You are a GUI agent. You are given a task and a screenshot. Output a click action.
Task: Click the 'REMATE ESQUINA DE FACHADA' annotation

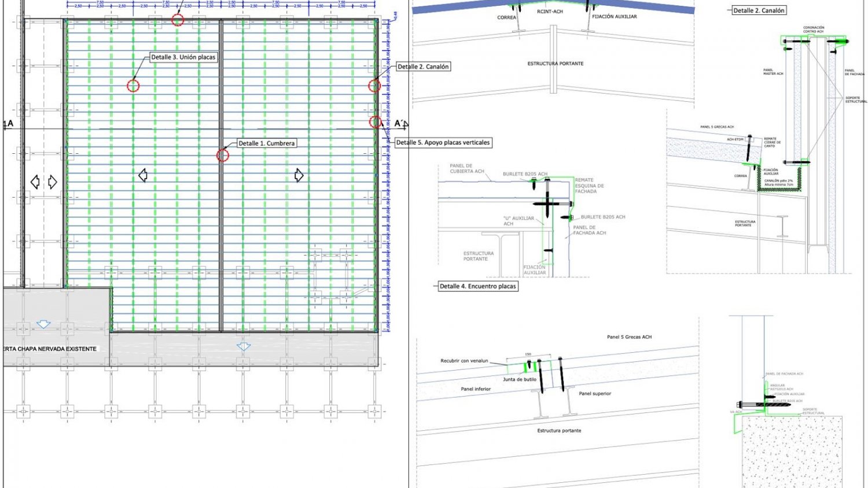click(590, 186)
